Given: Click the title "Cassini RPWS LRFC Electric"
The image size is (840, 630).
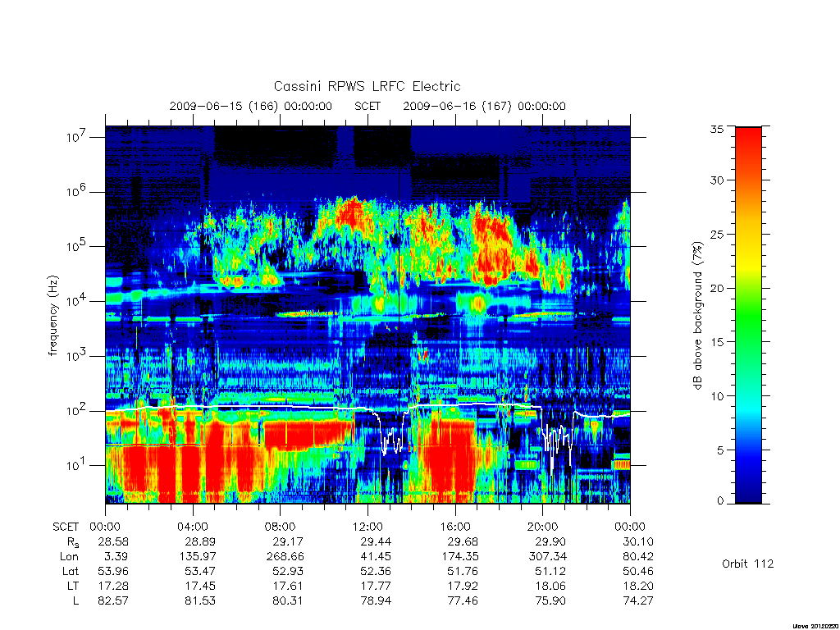Looking at the screenshot, I should 367,86.
